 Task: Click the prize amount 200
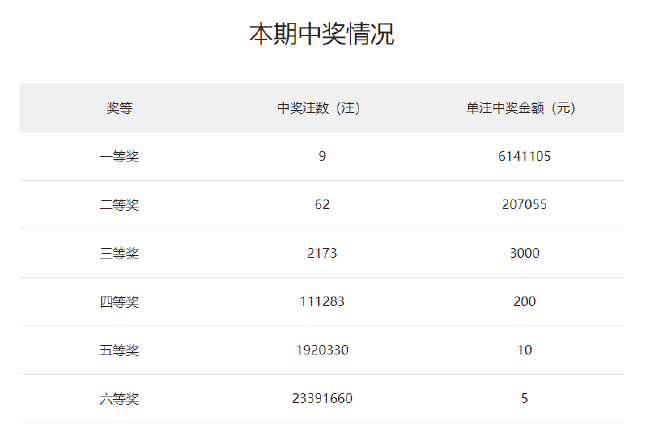524,301
